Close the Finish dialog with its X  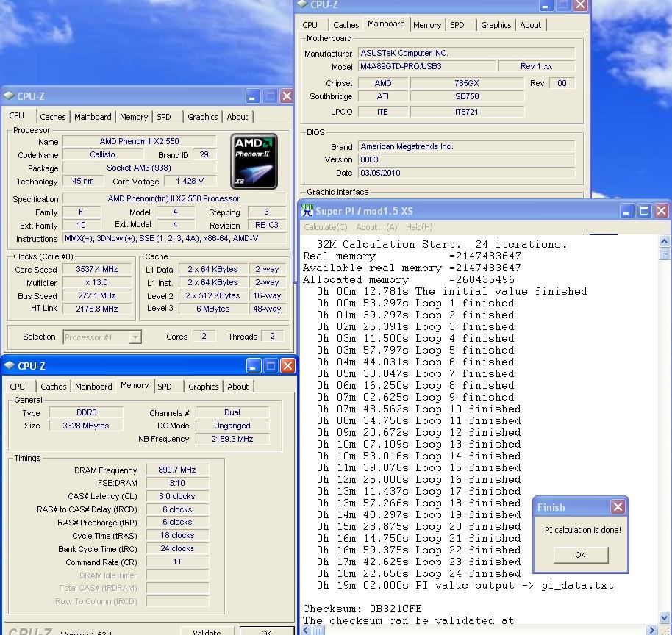618,507
